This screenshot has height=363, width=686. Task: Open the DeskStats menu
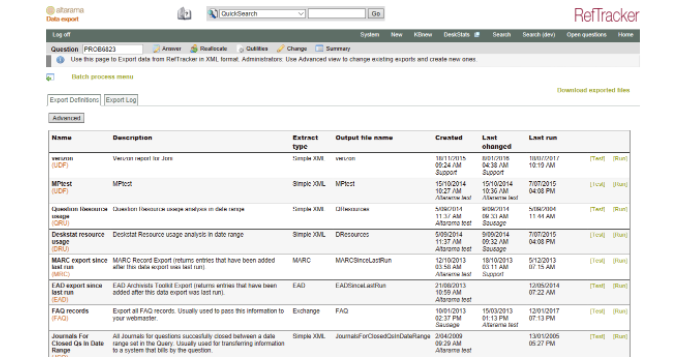tap(456, 35)
